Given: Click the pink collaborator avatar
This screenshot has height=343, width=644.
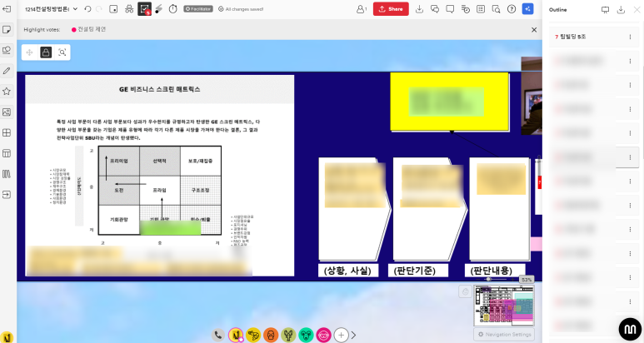Looking at the screenshot, I should 323,336.
